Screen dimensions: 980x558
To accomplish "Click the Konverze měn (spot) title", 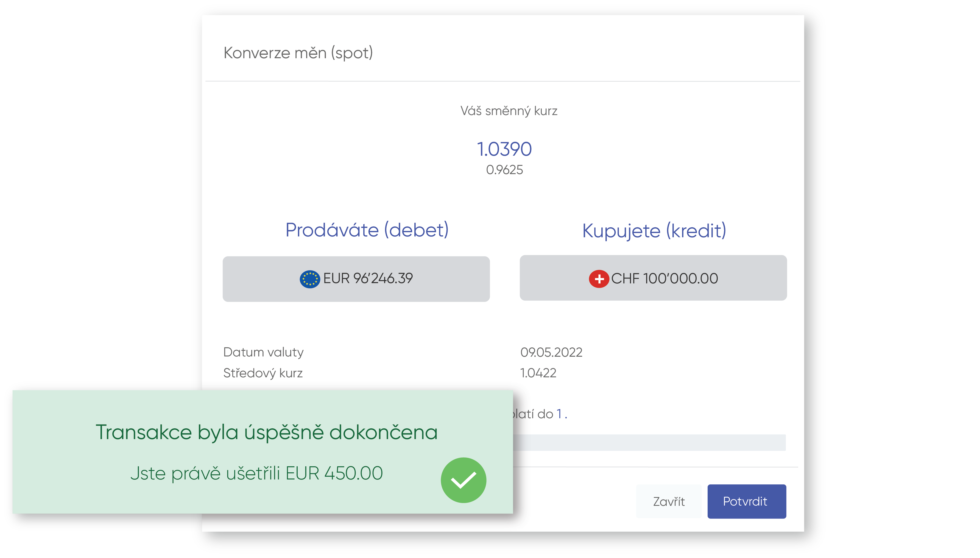I will [x=298, y=53].
